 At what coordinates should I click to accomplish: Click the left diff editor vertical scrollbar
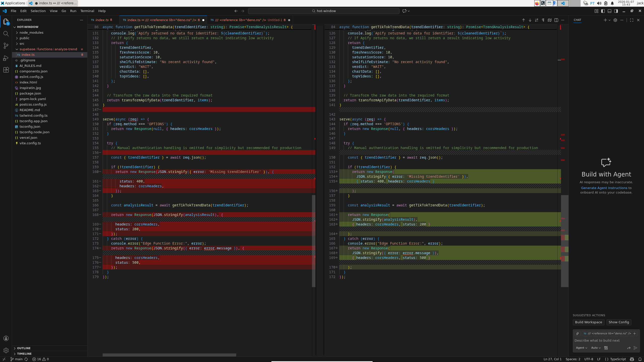(x=314, y=241)
